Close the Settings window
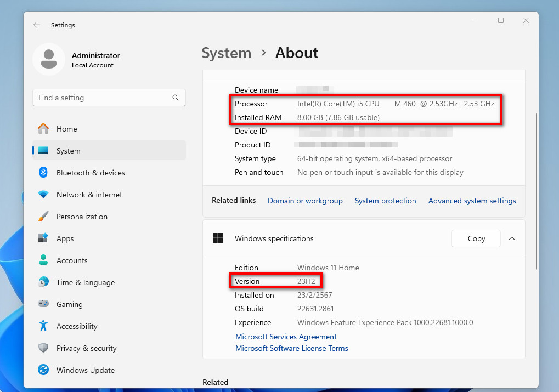 (x=526, y=20)
